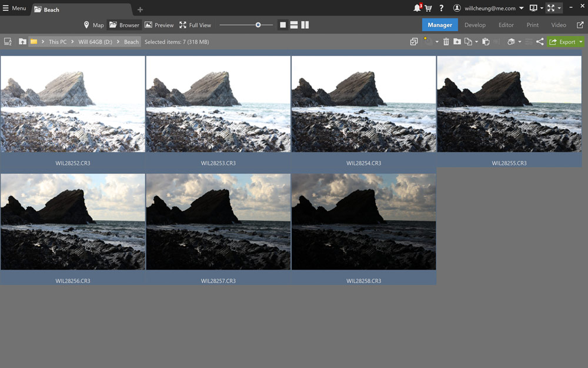The height and width of the screenshot is (368, 588).
Task: Delete selected files with trash icon
Action: 446,42
